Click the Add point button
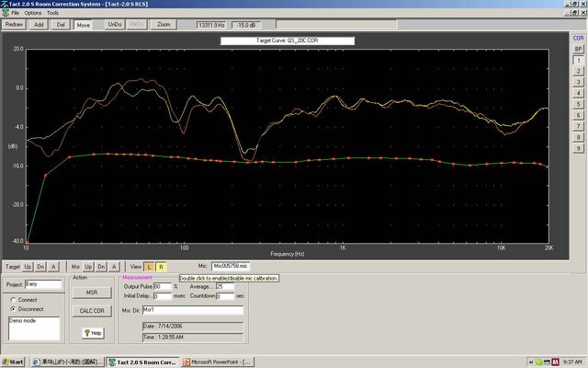This screenshot has width=588, height=368. [x=39, y=25]
